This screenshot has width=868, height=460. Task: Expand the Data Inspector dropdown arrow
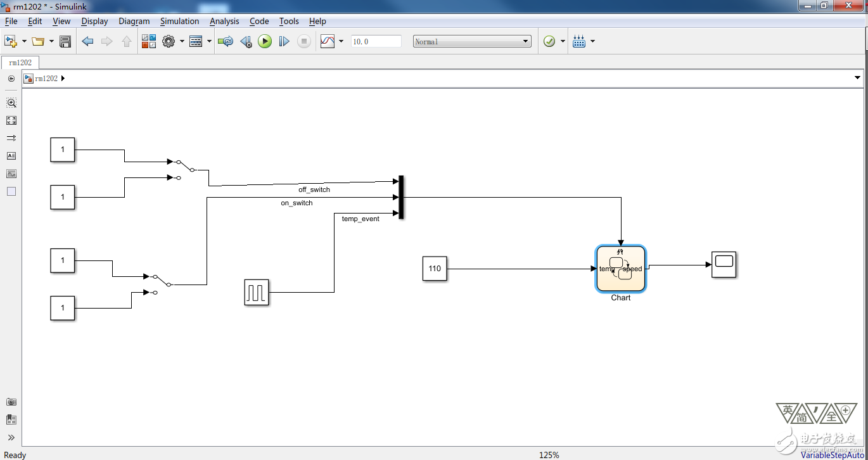click(341, 42)
